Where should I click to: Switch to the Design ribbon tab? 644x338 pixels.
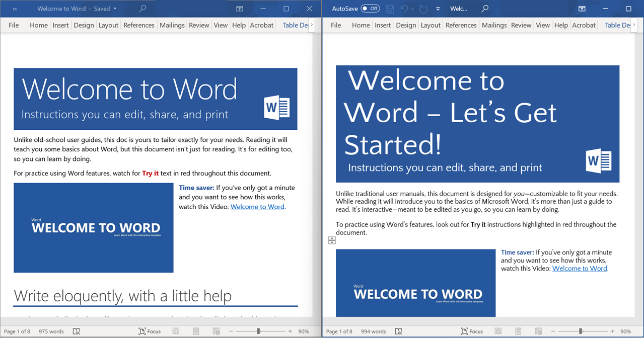coord(84,25)
